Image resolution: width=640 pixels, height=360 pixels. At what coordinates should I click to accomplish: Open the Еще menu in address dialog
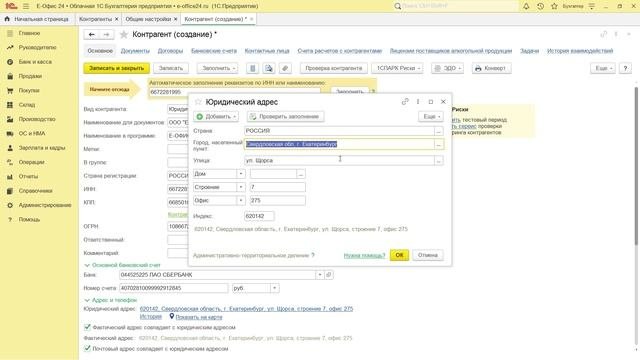[x=431, y=116]
